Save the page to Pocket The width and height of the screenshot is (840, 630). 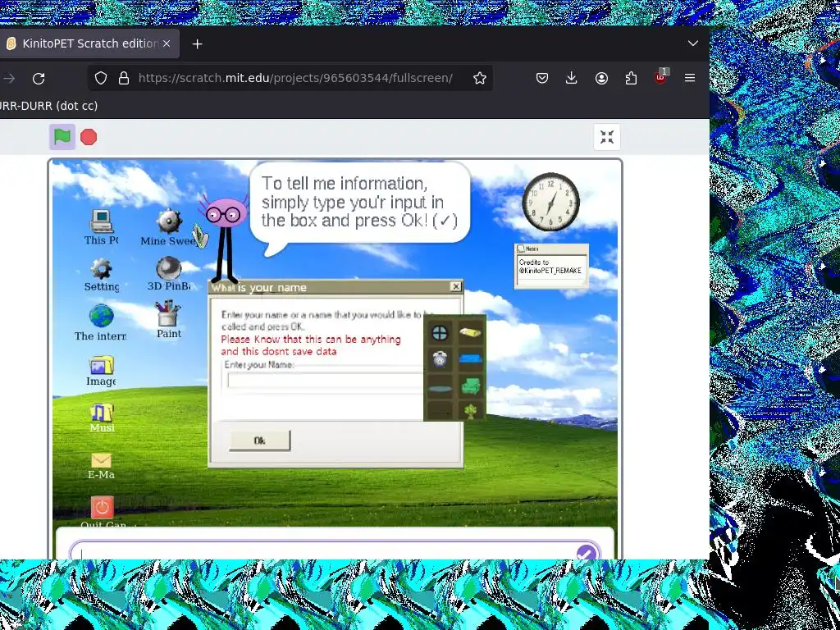(x=542, y=78)
